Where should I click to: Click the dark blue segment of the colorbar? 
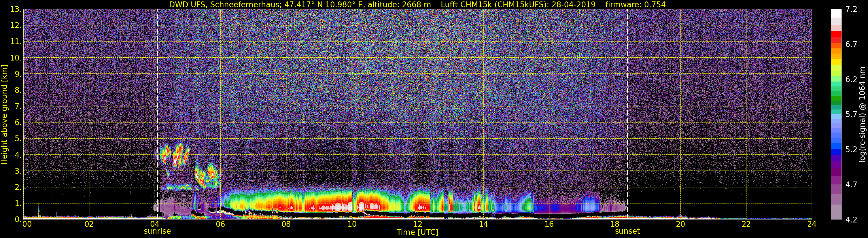click(836, 152)
